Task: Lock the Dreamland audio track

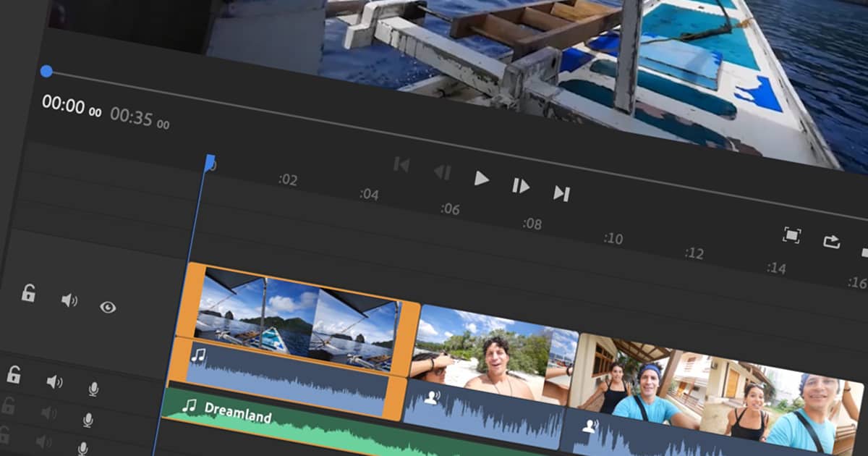Action: click(x=14, y=374)
